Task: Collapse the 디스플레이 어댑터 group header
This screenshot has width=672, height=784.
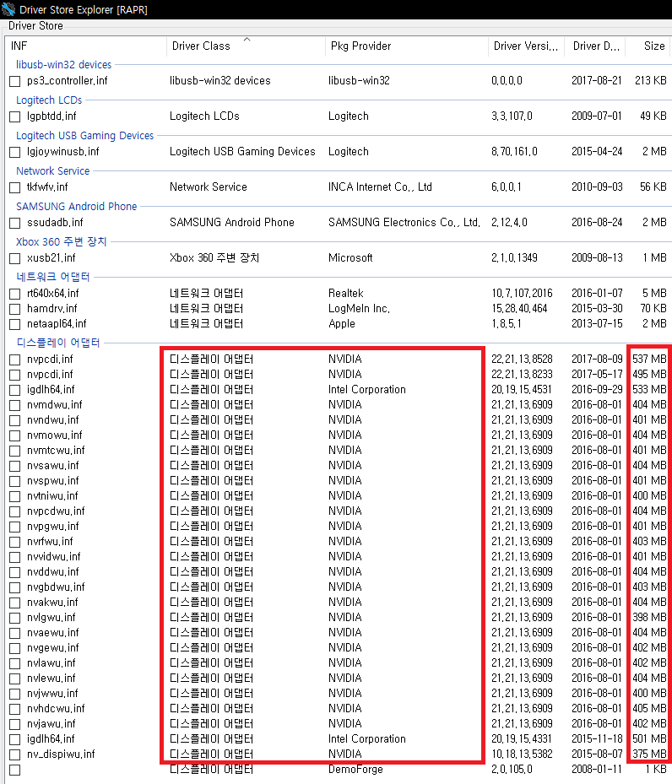Action: click(x=58, y=343)
